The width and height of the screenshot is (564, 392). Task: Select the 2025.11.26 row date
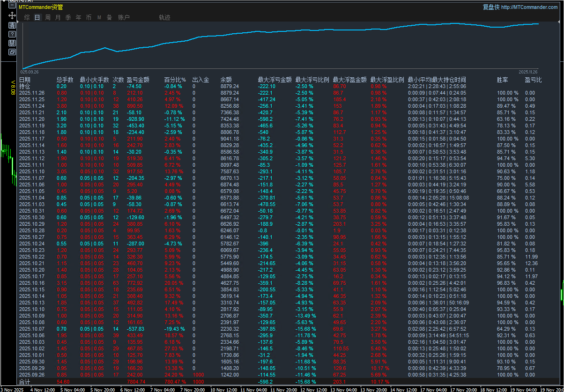click(32, 93)
